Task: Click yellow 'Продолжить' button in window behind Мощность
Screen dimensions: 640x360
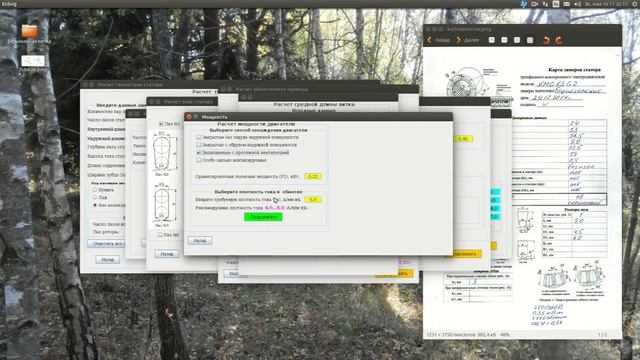Action: click(x=465, y=254)
